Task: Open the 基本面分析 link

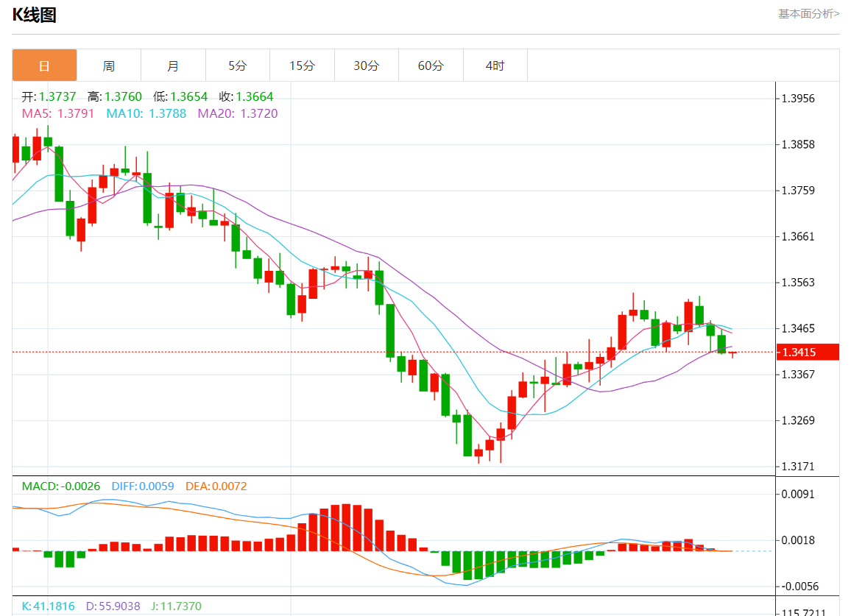Action: click(x=808, y=13)
